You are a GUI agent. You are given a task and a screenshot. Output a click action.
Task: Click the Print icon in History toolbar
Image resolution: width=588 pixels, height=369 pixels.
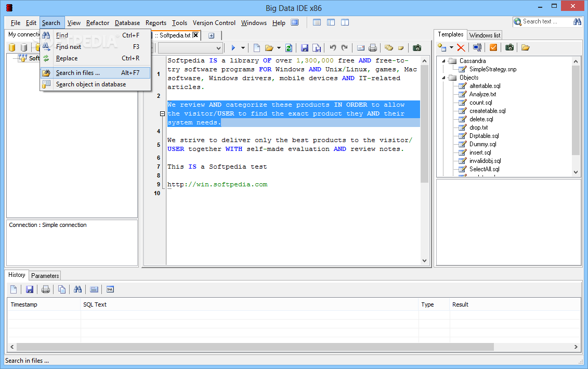point(46,289)
